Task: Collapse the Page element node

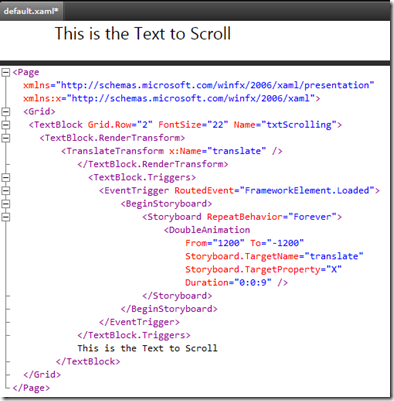Action: click(6, 72)
